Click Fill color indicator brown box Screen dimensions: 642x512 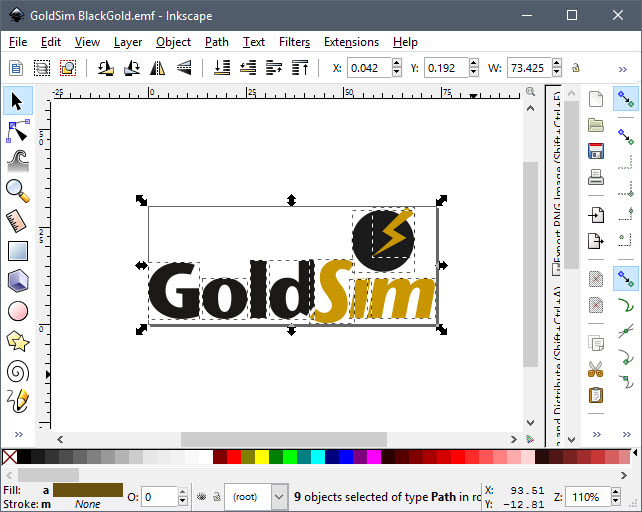click(88, 490)
